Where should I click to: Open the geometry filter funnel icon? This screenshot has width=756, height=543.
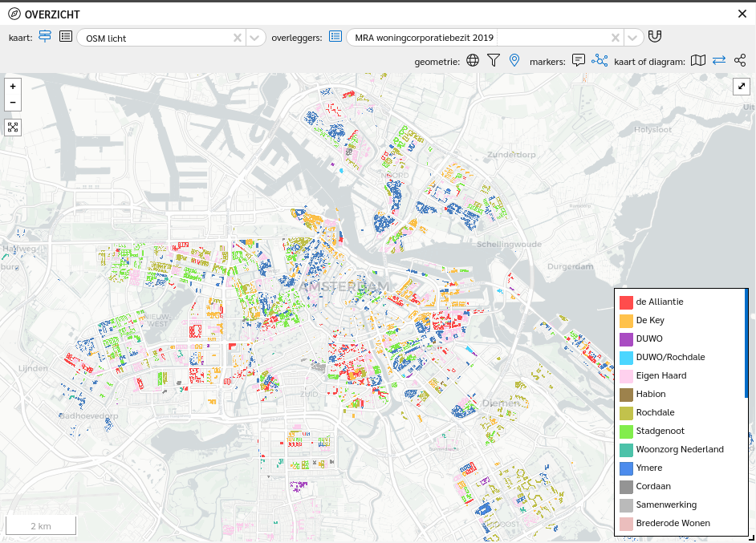point(494,60)
